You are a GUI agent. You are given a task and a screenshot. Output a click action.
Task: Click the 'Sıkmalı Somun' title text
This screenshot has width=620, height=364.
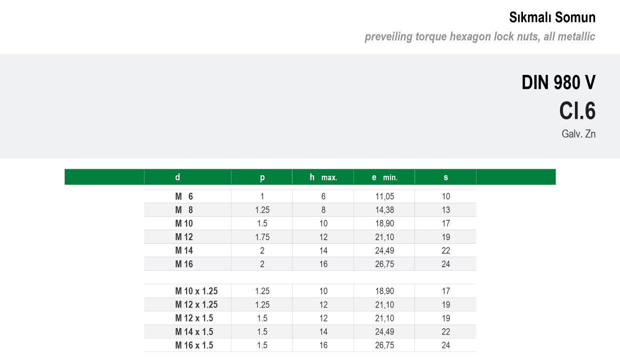[x=552, y=17]
